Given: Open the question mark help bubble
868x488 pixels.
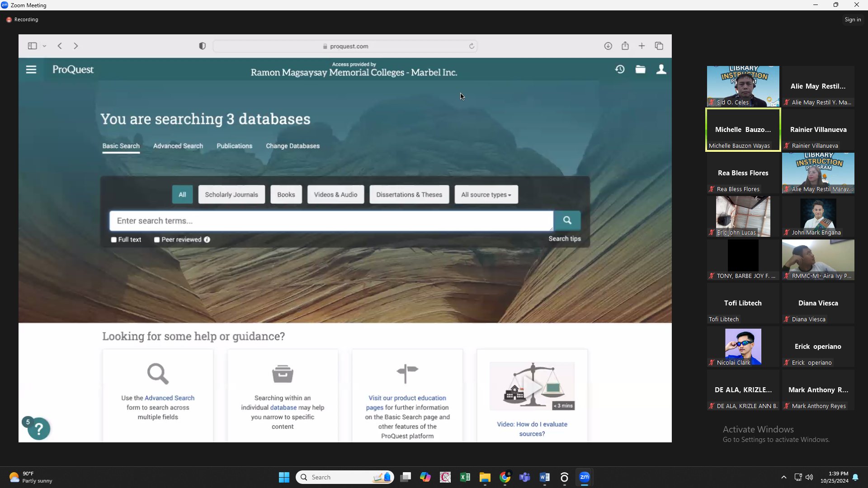Looking at the screenshot, I should [x=39, y=429].
